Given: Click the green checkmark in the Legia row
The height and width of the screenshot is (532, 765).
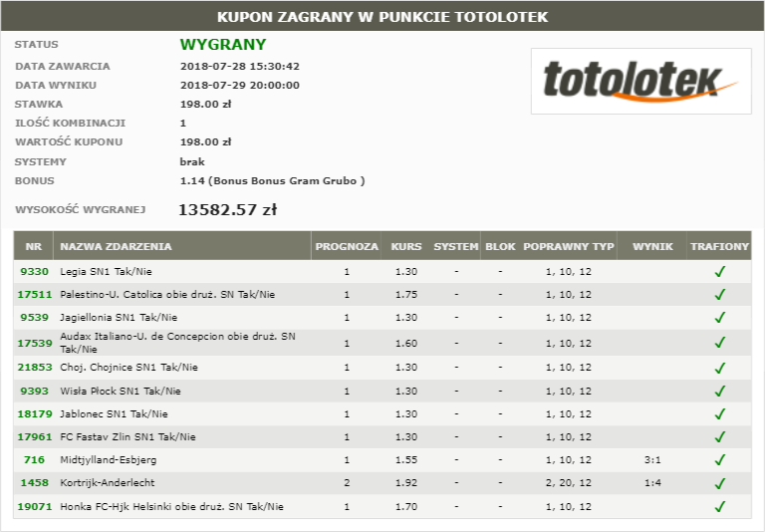Looking at the screenshot, I should (719, 272).
